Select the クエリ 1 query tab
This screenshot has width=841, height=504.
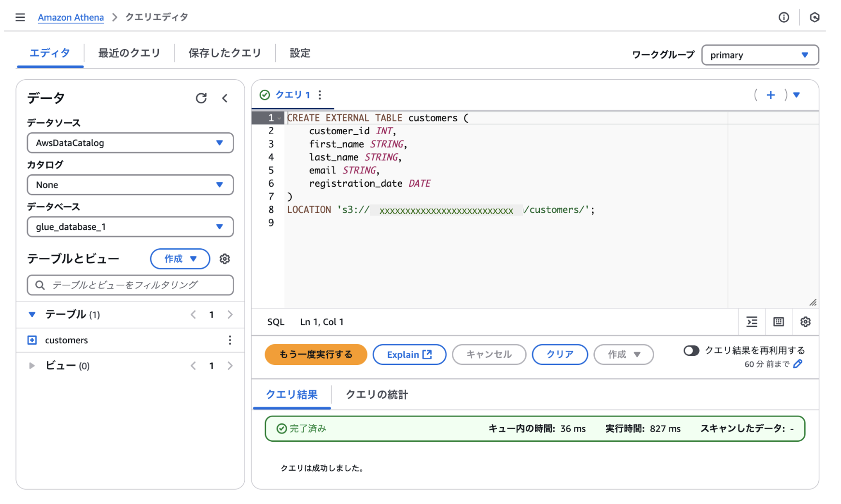(293, 95)
